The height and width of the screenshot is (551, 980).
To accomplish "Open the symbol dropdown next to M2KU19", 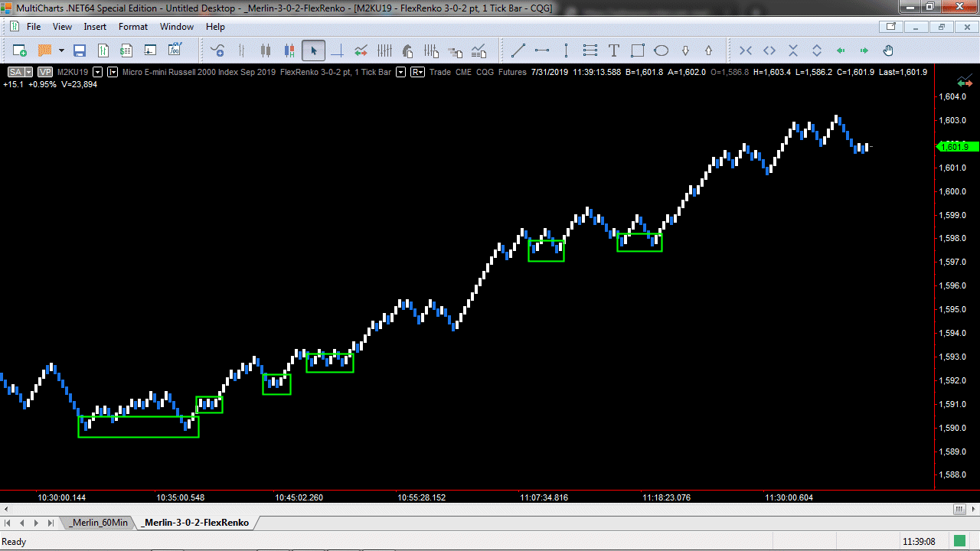I will pos(97,72).
